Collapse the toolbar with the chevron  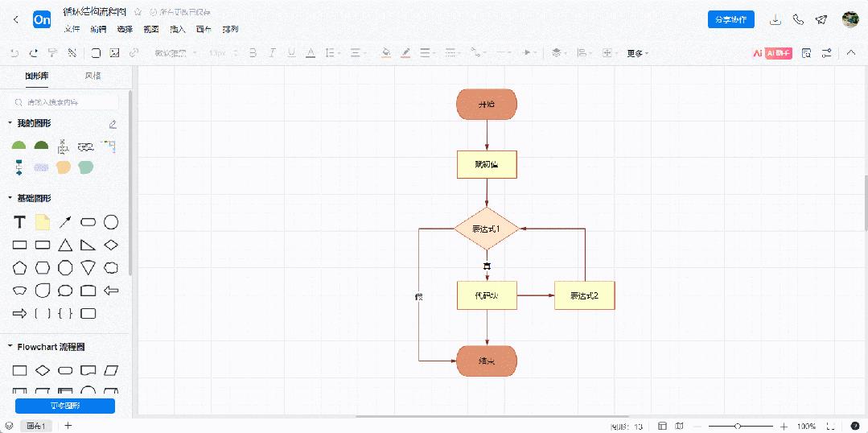[851, 53]
